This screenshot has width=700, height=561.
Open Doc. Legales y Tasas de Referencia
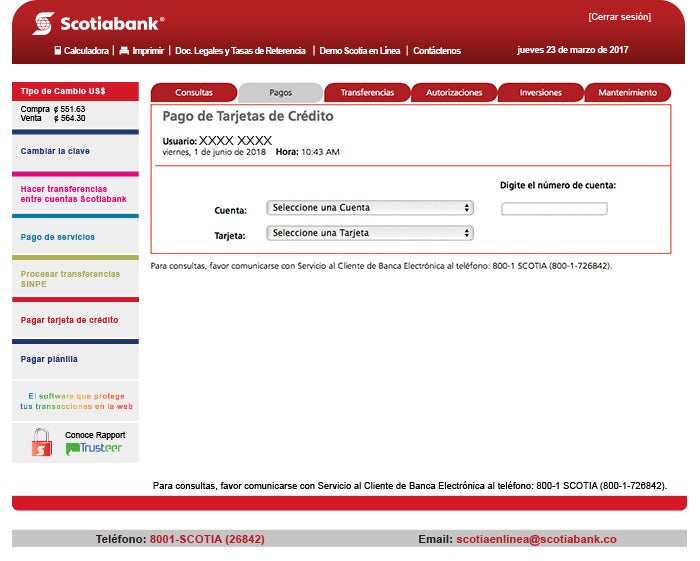240,51
